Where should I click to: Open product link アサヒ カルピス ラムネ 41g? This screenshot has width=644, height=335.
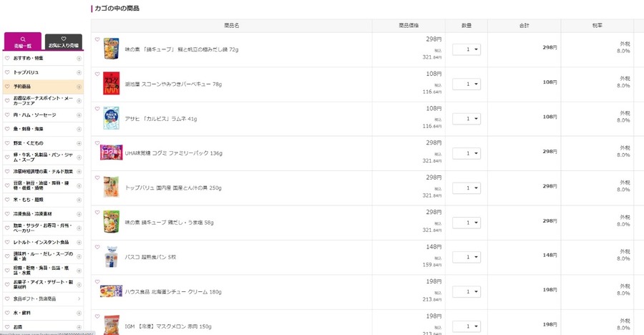click(x=161, y=119)
